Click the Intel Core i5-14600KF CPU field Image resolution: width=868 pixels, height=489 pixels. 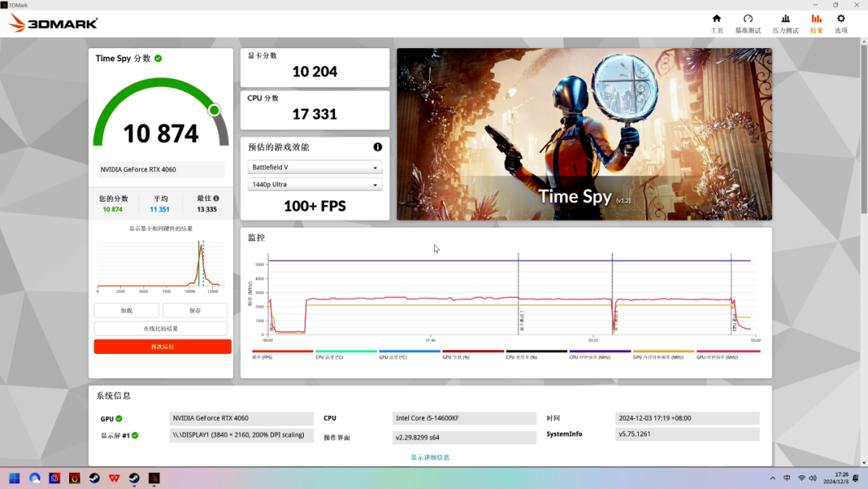[465, 418]
